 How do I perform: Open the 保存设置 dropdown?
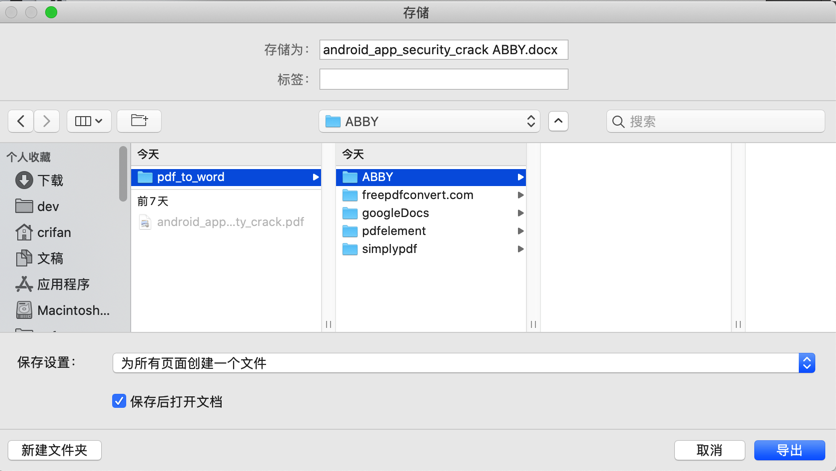point(463,363)
